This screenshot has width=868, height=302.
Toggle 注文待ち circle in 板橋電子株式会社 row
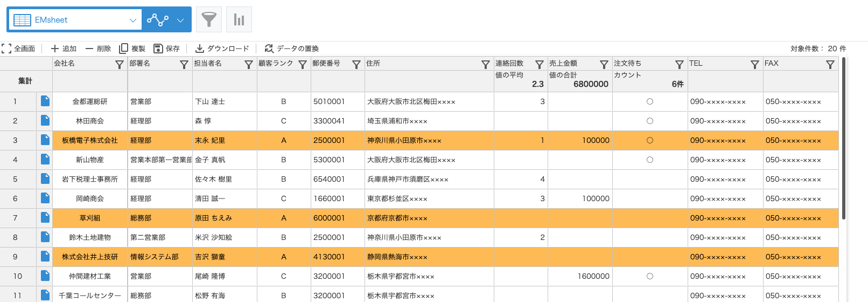click(x=650, y=140)
